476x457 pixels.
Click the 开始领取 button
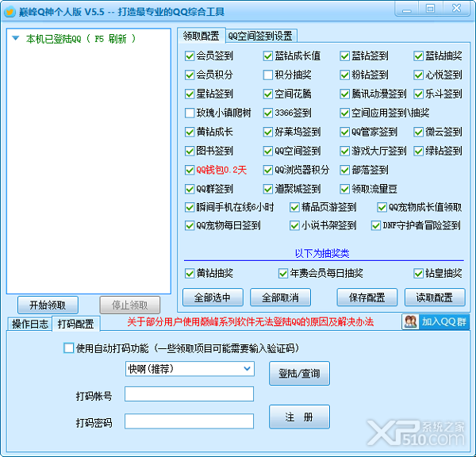pos(48,305)
